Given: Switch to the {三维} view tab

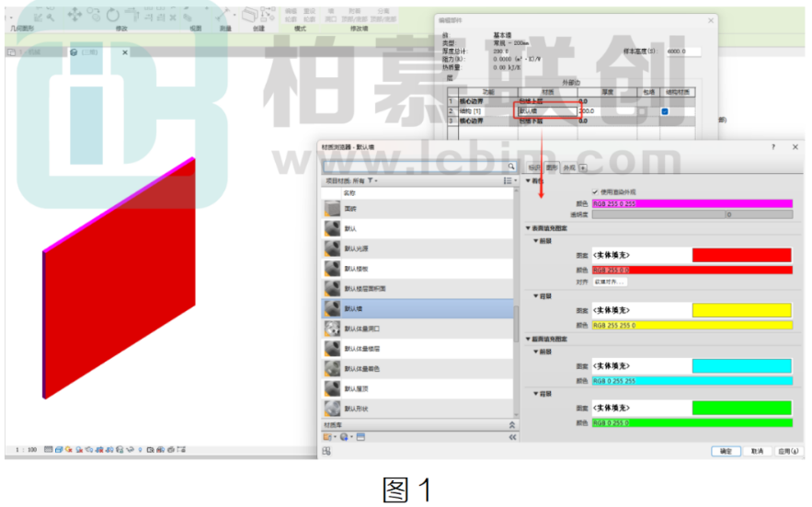Looking at the screenshot, I should point(98,52).
